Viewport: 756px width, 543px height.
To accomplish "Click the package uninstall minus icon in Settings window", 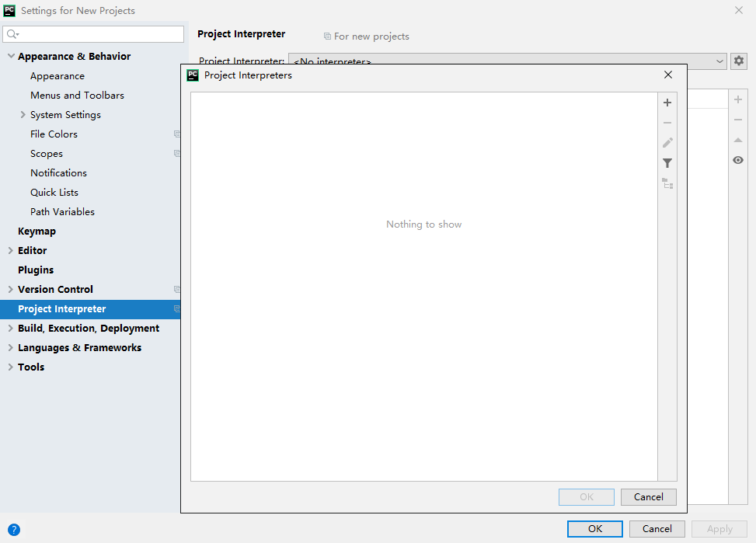I will (737, 120).
